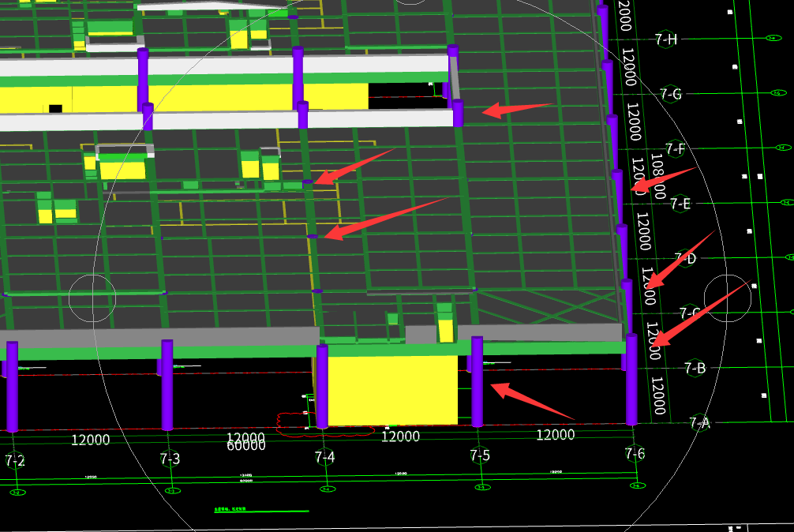The image size is (794, 532).
Task: Select the 7-F grid axis label
Action: [676, 149]
